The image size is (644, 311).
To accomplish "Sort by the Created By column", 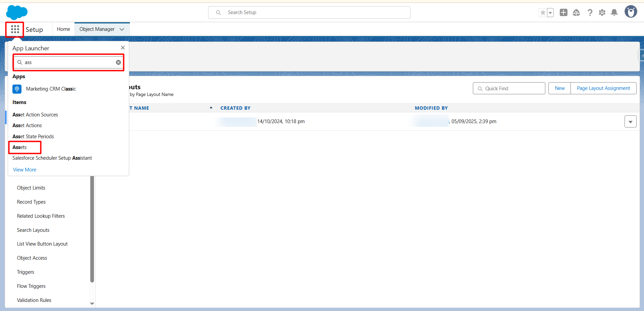I will (x=235, y=108).
